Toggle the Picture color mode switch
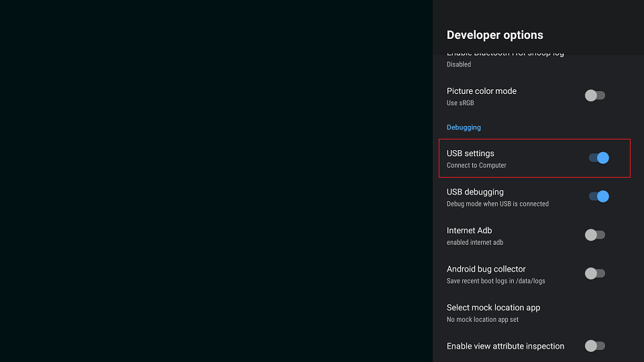Viewport: 644px width, 362px height. click(595, 95)
